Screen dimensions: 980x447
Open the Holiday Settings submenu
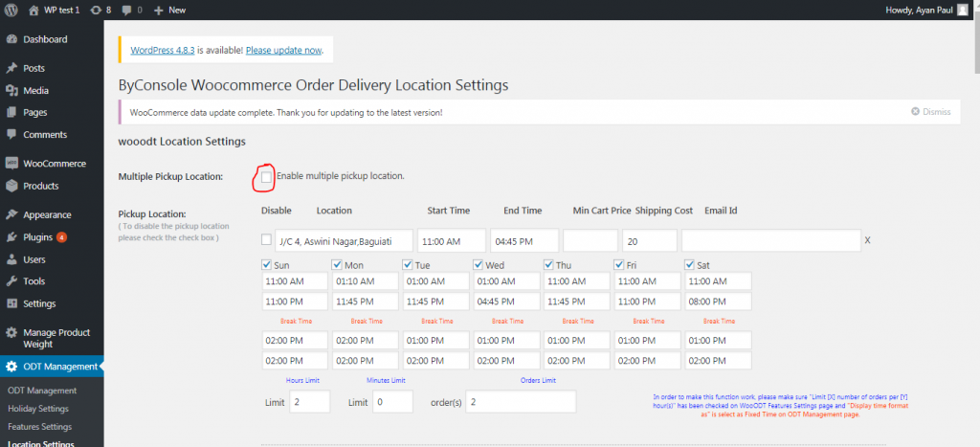click(38, 409)
